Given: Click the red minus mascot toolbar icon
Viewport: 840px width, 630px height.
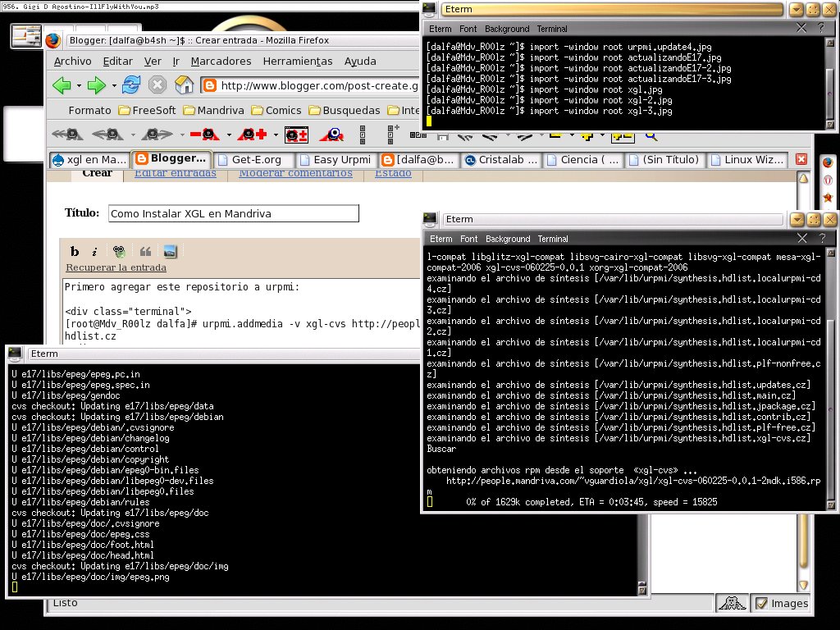Looking at the screenshot, I should 204,134.
